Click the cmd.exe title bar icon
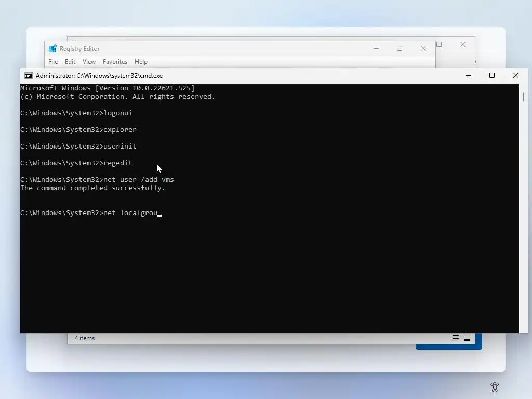 tap(29, 76)
